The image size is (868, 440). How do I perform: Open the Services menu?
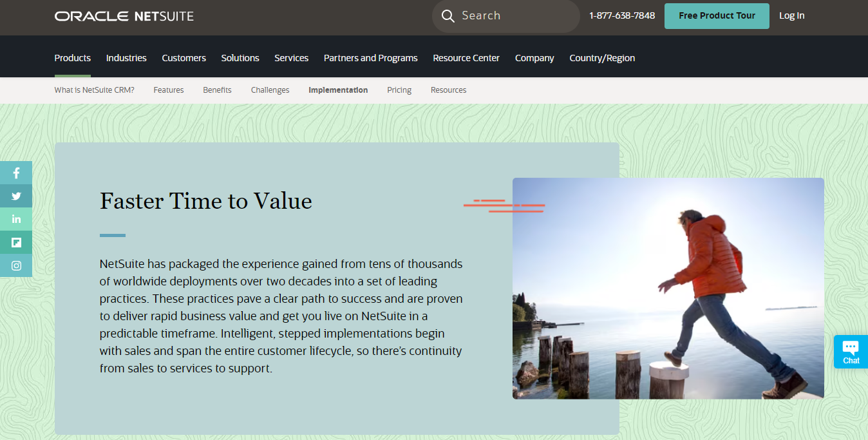[292, 58]
